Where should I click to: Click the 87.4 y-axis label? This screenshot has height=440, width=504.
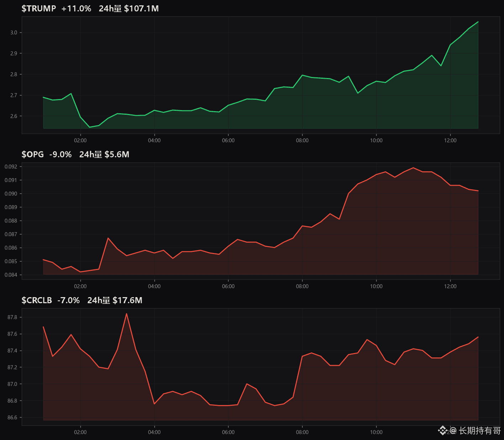[12, 351]
